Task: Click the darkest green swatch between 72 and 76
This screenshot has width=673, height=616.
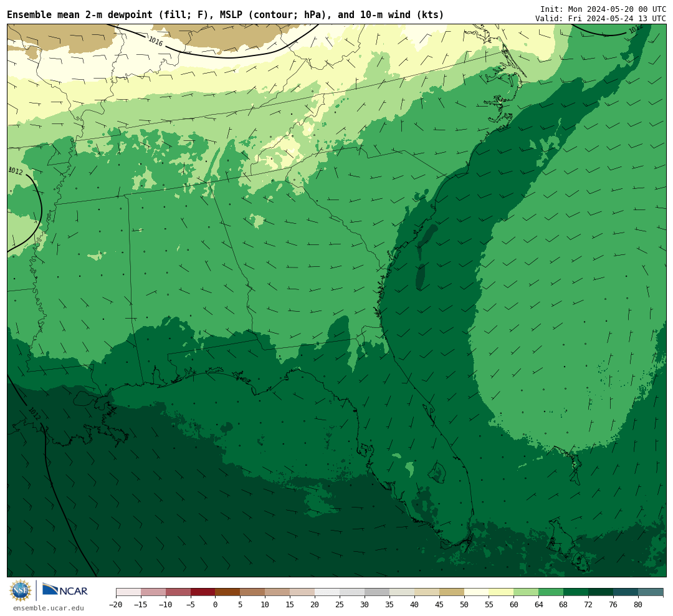Action: point(601,592)
